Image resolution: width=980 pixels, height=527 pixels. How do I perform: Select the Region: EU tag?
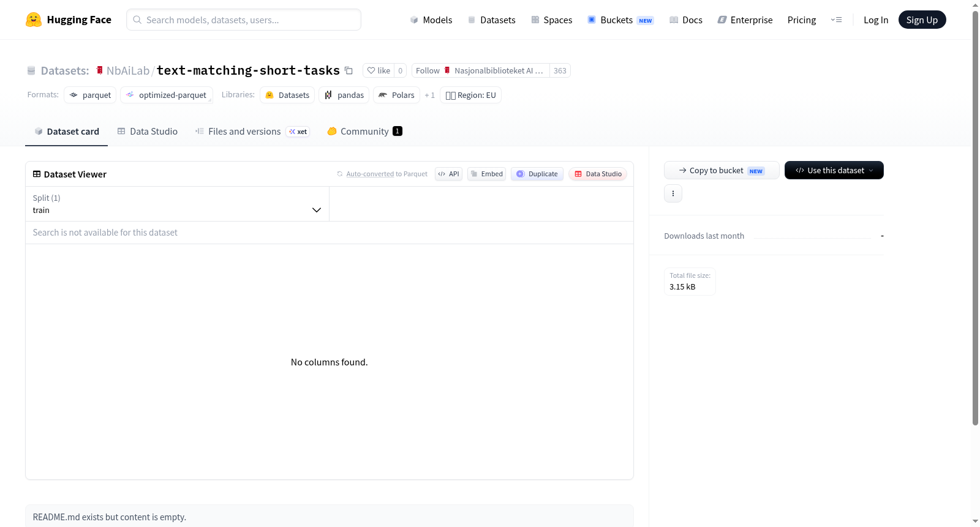(x=470, y=95)
